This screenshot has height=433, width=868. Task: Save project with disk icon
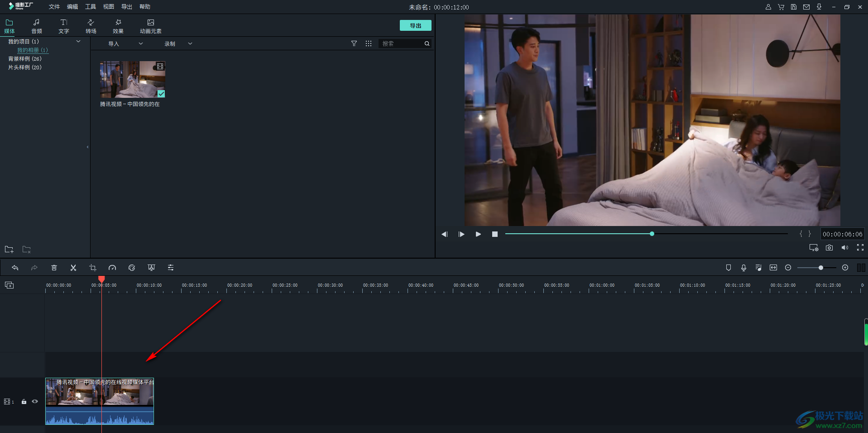pos(794,7)
